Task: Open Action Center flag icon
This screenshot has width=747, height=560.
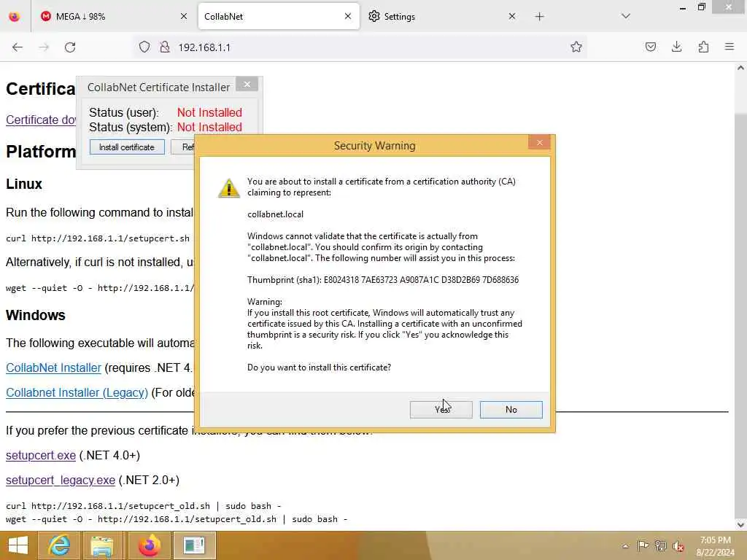Action: 643,545
